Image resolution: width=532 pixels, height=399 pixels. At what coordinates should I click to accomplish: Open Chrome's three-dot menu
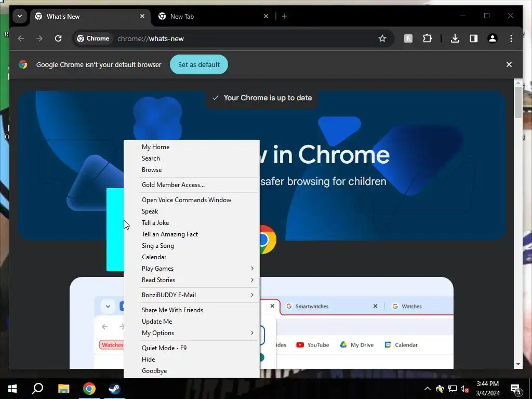tap(511, 38)
